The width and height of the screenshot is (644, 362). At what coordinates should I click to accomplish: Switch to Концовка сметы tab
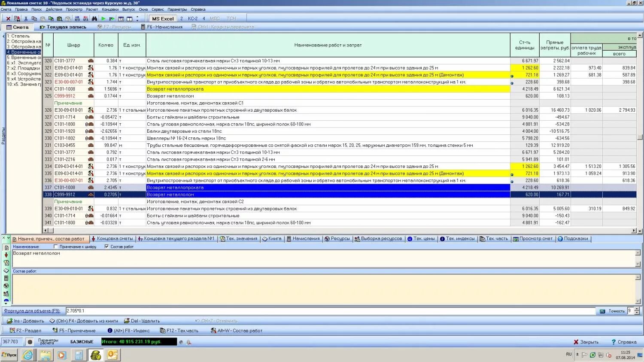pos(112,239)
